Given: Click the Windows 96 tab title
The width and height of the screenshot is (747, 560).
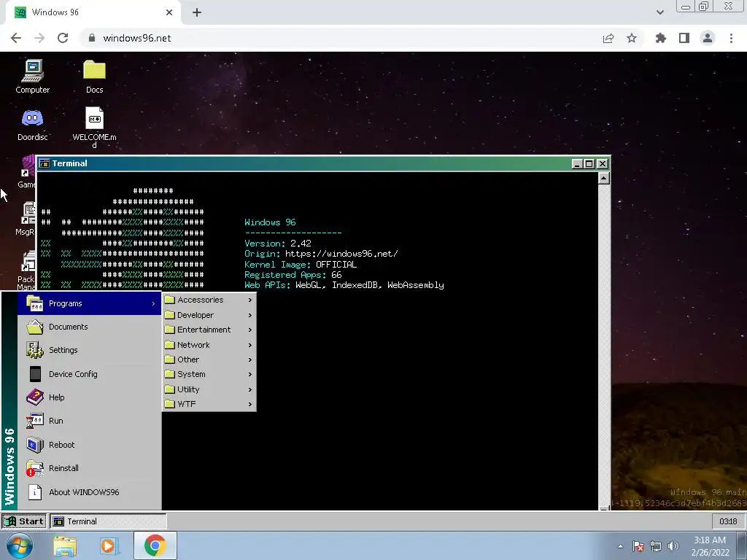Looking at the screenshot, I should tap(55, 12).
